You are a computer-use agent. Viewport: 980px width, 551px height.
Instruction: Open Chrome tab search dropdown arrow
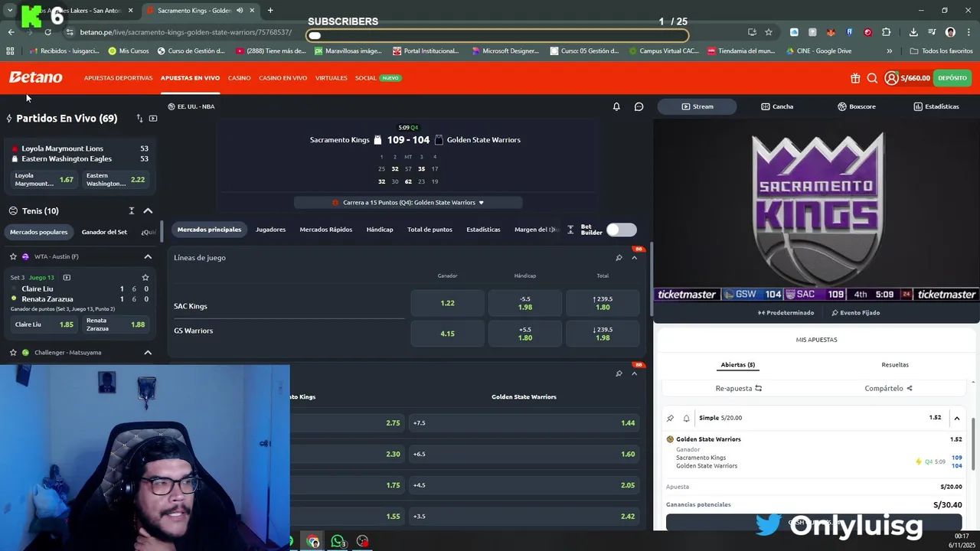point(10,11)
